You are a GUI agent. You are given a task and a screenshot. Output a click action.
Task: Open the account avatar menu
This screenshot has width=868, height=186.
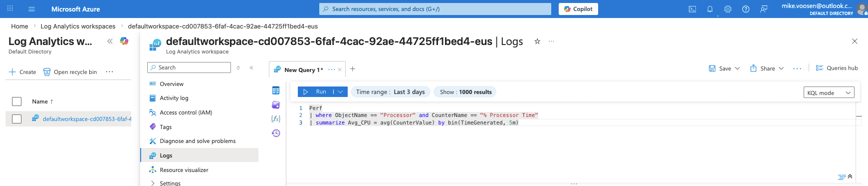pyautogui.click(x=862, y=9)
